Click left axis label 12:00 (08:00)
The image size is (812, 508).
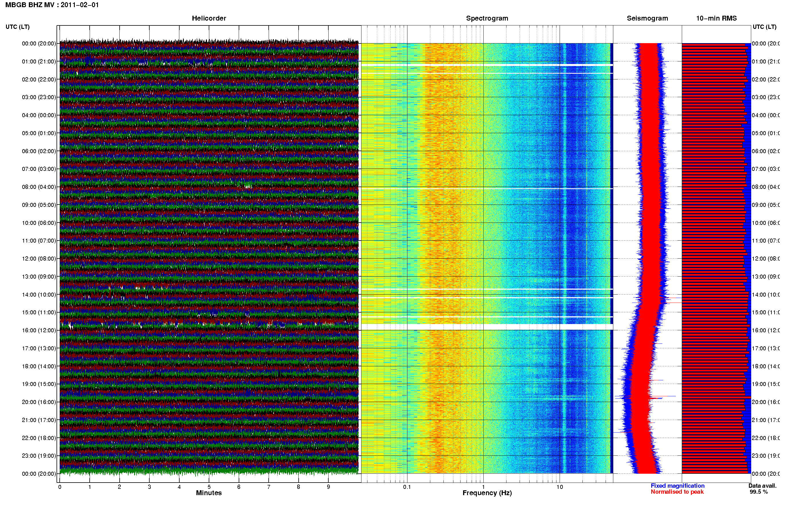[39, 259]
